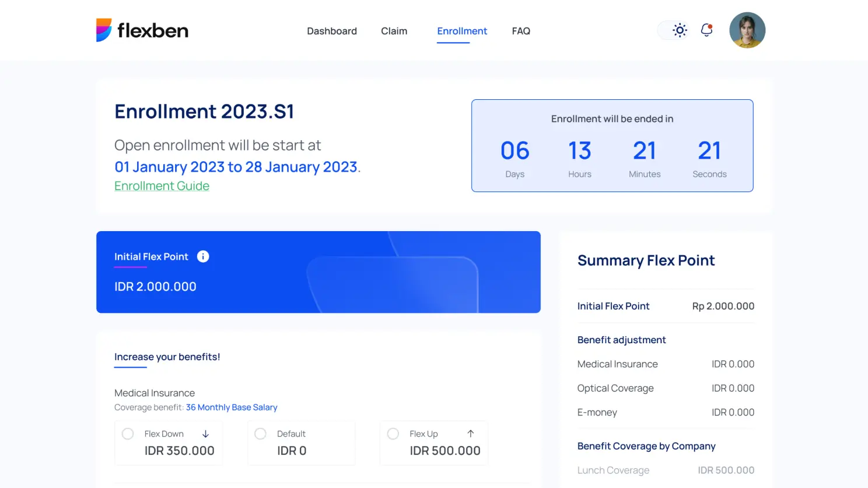Image resolution: width=868 pixels, height=488 pixels.
Task: Select the Flex Down radio button
Action: point(128,434)
